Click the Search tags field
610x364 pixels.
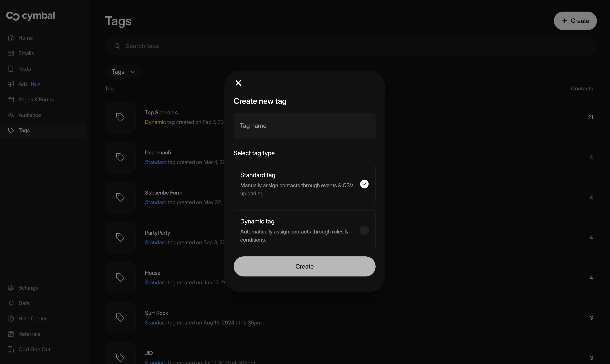pos(351,46)
